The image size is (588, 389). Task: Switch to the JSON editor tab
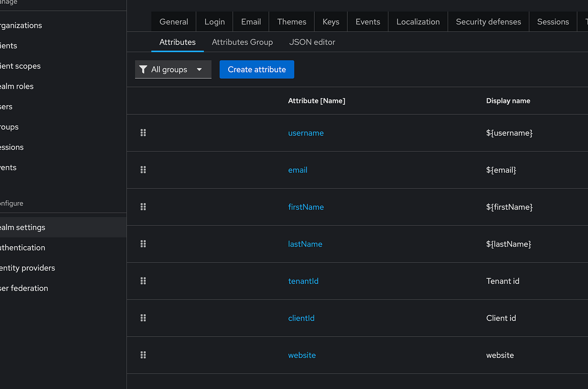click(x=312, y=42)
